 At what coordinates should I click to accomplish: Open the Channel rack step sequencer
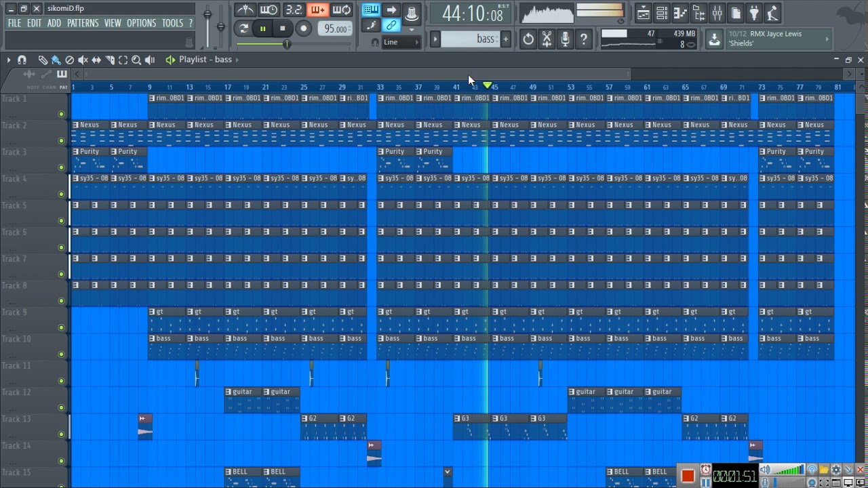(662, 13)
